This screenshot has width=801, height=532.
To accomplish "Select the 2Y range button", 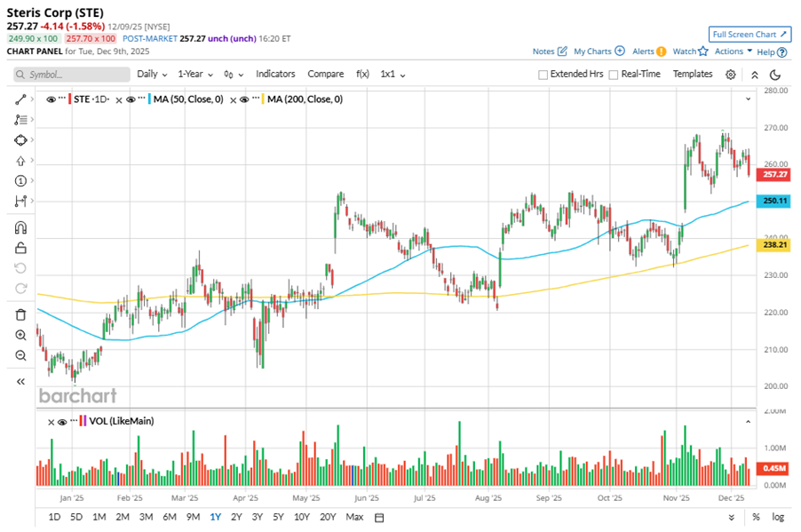I will (236, 517).
